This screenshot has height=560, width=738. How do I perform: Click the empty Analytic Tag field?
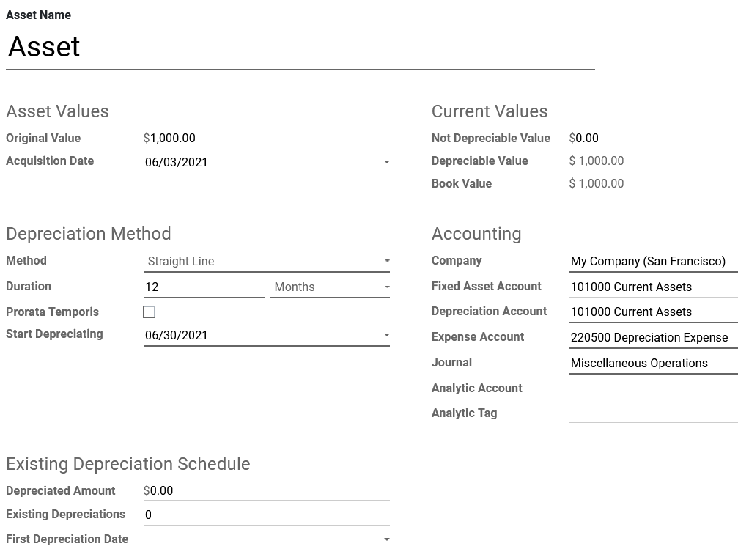pos(653,413)
